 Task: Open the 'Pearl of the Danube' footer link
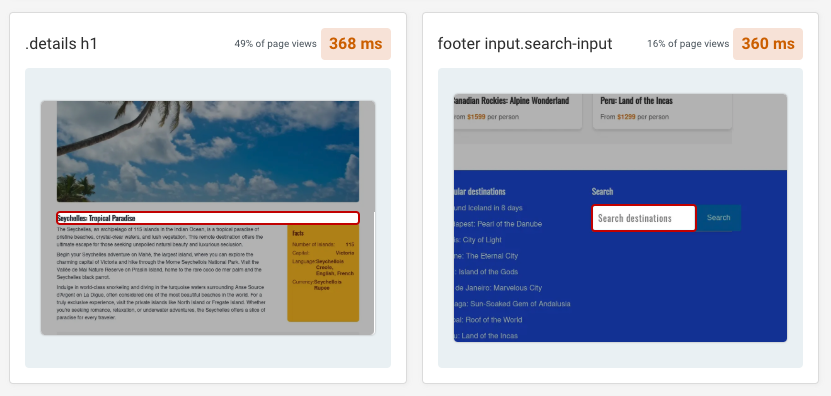point(498,224)
